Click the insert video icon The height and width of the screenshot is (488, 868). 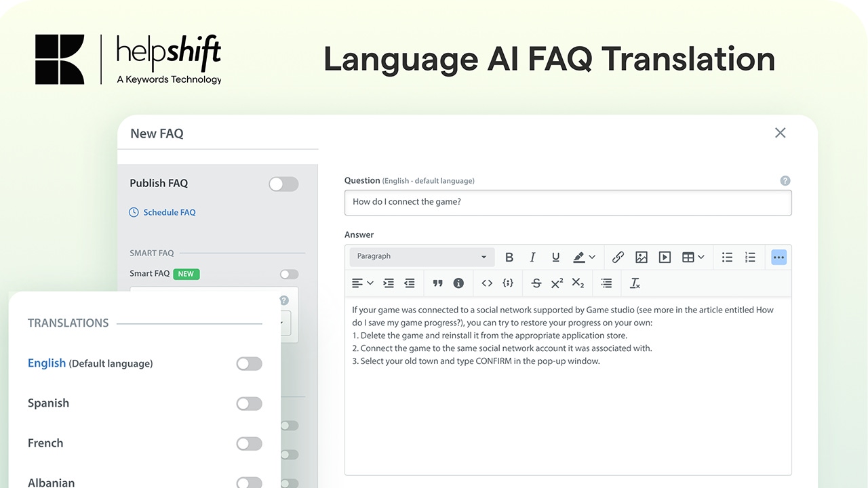(665, 257)
